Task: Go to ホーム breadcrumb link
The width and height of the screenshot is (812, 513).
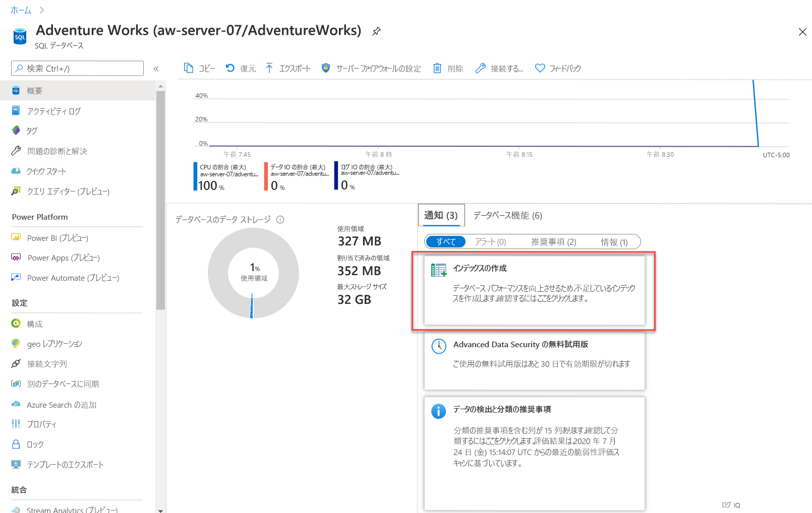Action: pyautogui.click(x=21, y=10)
